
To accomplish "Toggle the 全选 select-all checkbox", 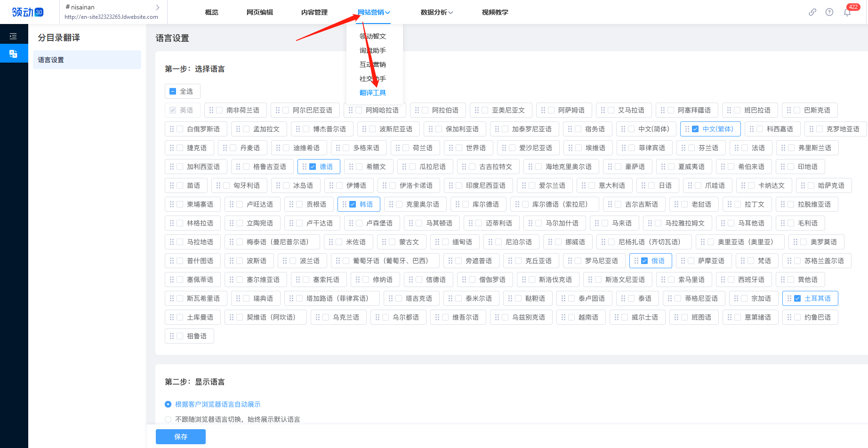I will coord(173,91).
